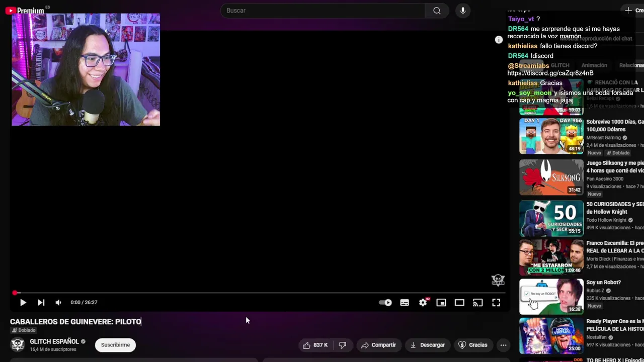The image size is (644, 362).
Task: Enter full screen mode
Action: pos(496,302)
